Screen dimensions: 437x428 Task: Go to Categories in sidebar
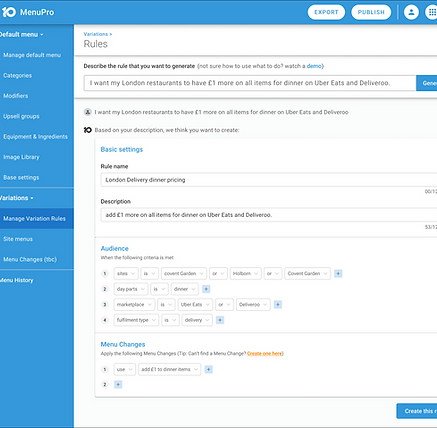[18, 76]
